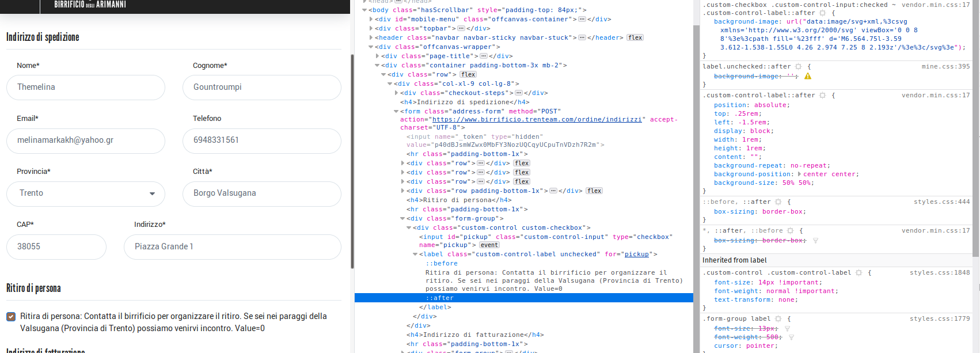Expand background-position shorthand triangle
Viewport: 980px width, 353px height.
799,174
